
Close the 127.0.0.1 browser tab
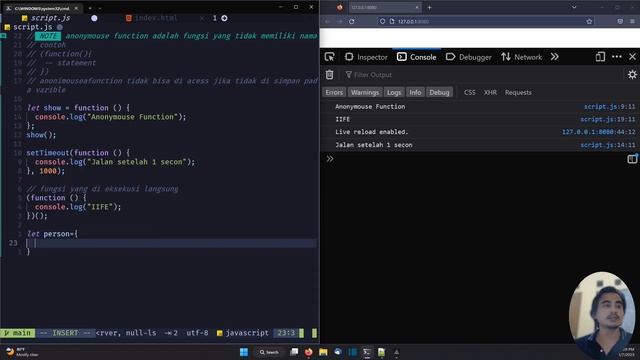417,7
